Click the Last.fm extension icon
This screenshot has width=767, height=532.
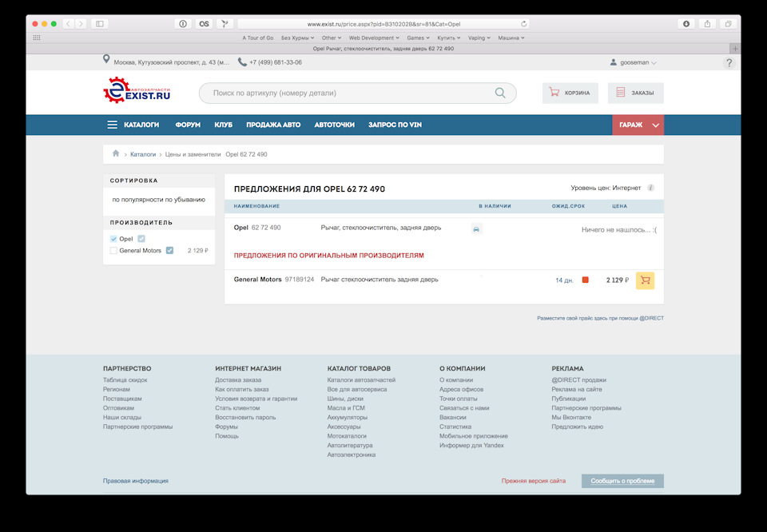click(204, 23)
